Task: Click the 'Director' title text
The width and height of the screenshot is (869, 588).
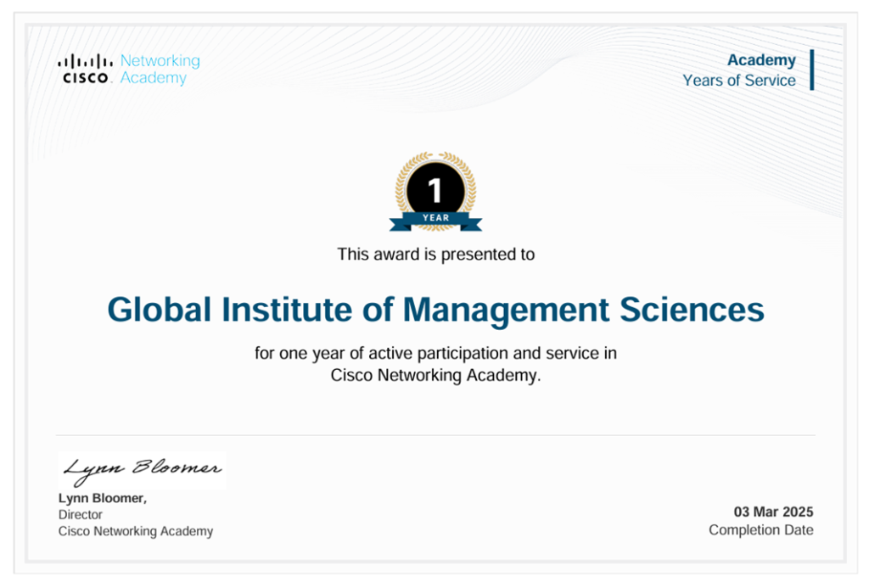Action: point(81,514)
